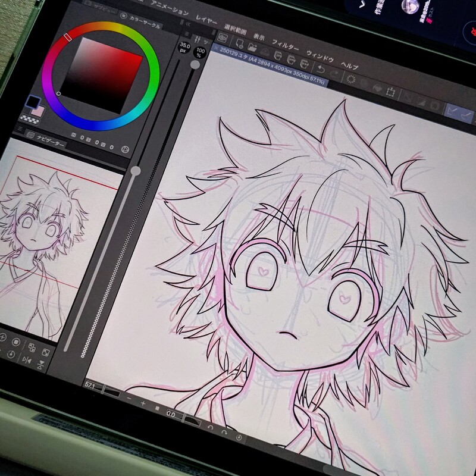The height and width of the screenshot is (476, 476).
Task: Open the フィルター menu
Action: tap(285, 45)
